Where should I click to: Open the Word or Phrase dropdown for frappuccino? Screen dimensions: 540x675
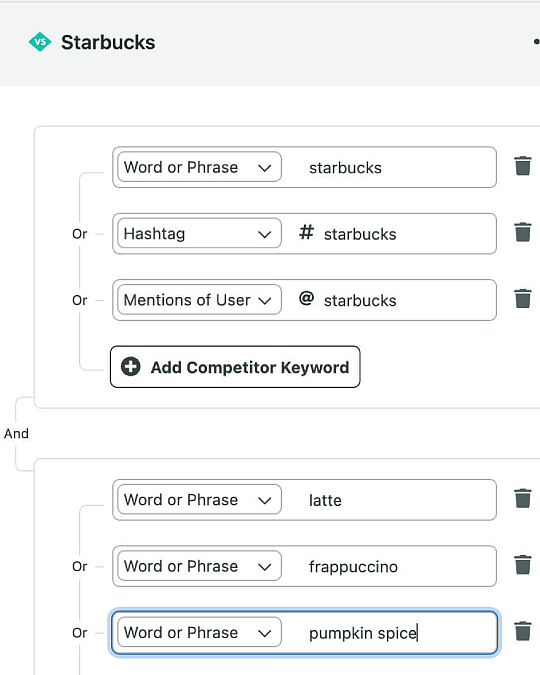199,566
